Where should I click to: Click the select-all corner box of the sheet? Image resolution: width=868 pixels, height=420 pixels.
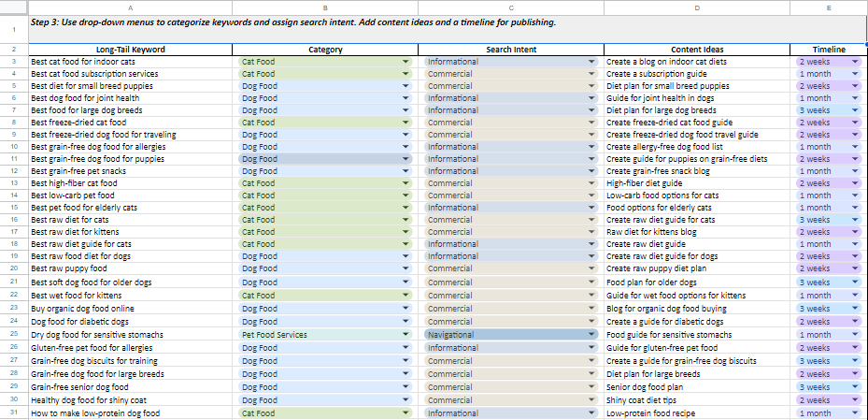click(x=14, y=7)
